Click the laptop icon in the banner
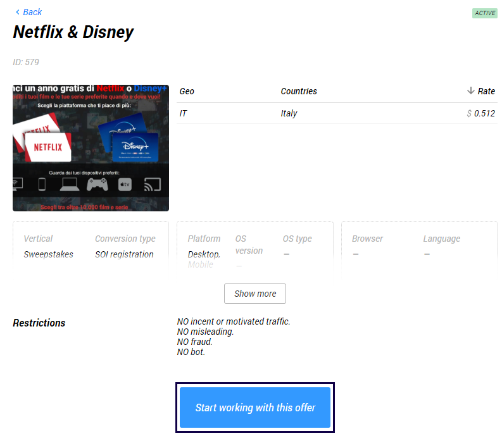 coord(69,184)
